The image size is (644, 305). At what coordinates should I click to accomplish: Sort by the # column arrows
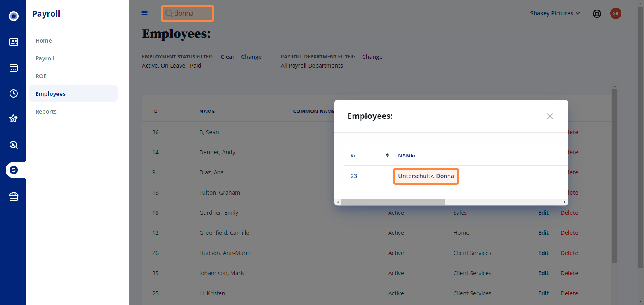387,155
